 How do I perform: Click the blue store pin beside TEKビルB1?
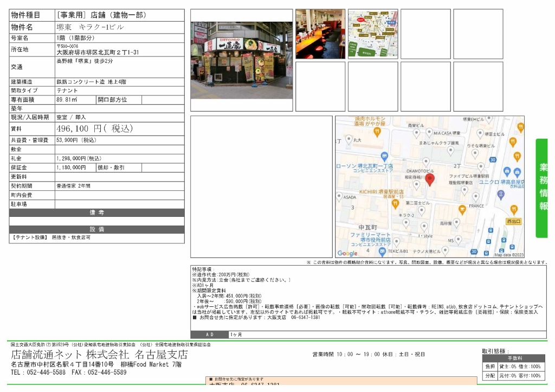pos(382,252)
